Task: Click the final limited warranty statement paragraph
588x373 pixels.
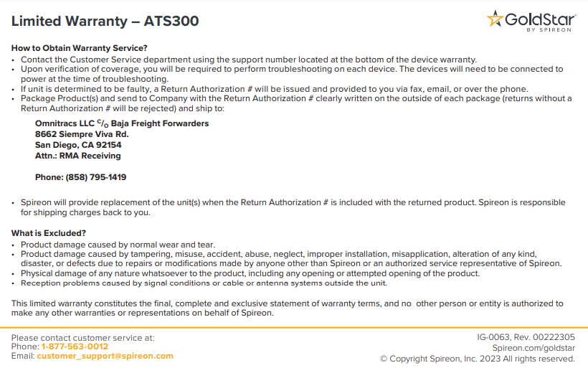Action: point(288,308)
